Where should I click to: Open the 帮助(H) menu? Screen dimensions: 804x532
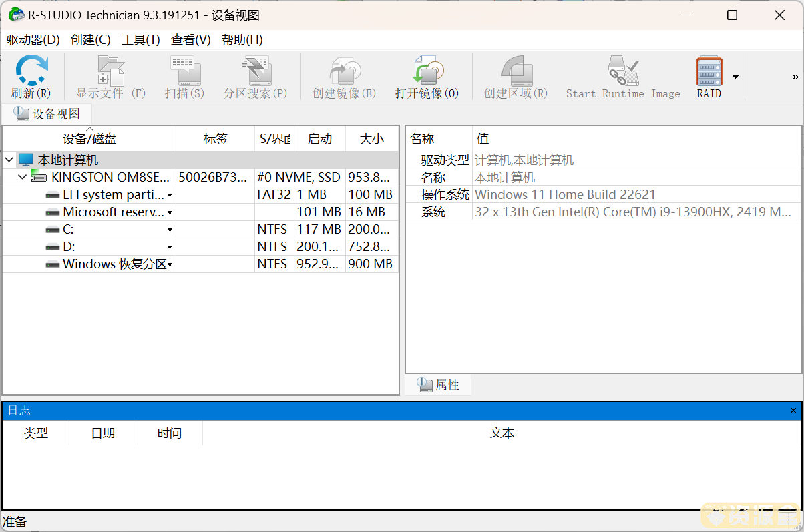(x=242, y=39)
